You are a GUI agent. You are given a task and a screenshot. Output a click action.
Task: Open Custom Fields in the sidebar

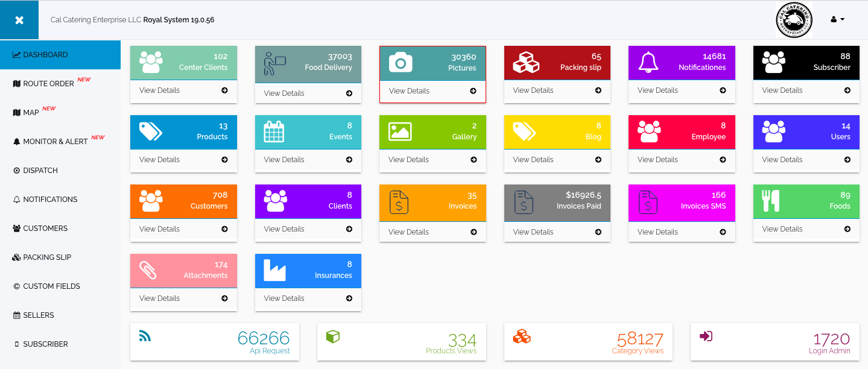pos(51,286)
